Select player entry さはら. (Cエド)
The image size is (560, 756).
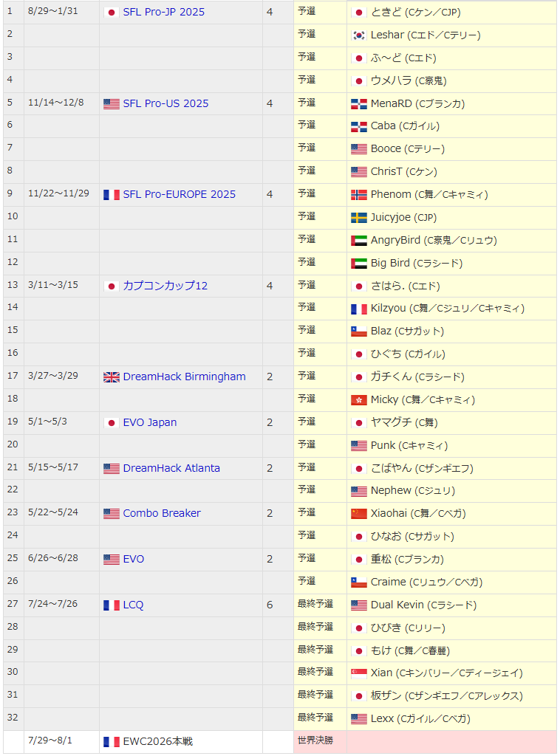click(405, 286)
